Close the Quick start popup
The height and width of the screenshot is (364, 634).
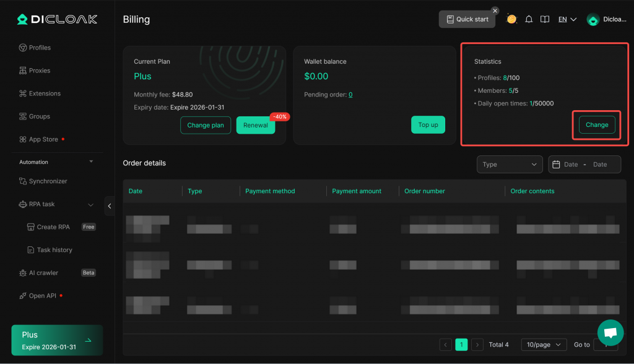(495, 11)
